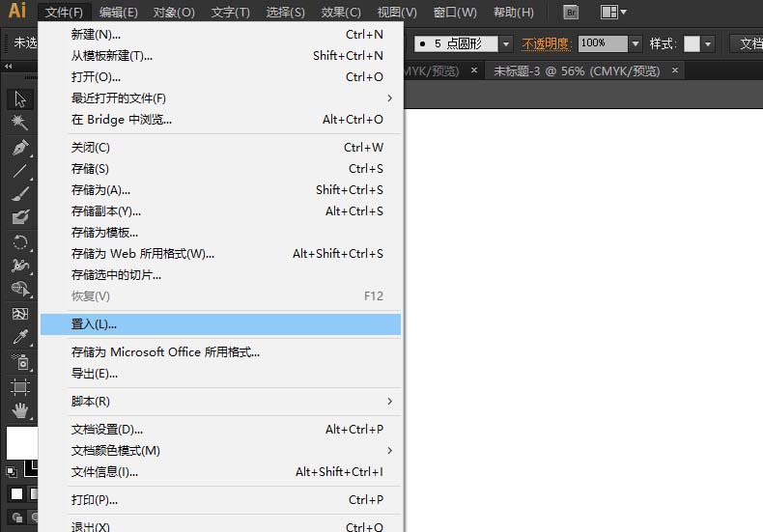Select the Line Segment tool
The height and width of the screenshot is (532, 763).
click(19, 171)
